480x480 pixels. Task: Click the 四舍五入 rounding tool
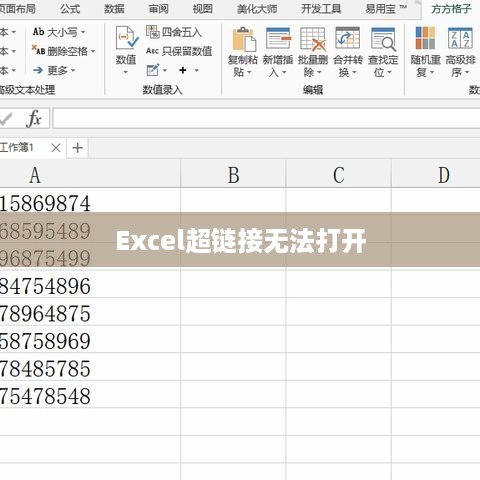174,32
